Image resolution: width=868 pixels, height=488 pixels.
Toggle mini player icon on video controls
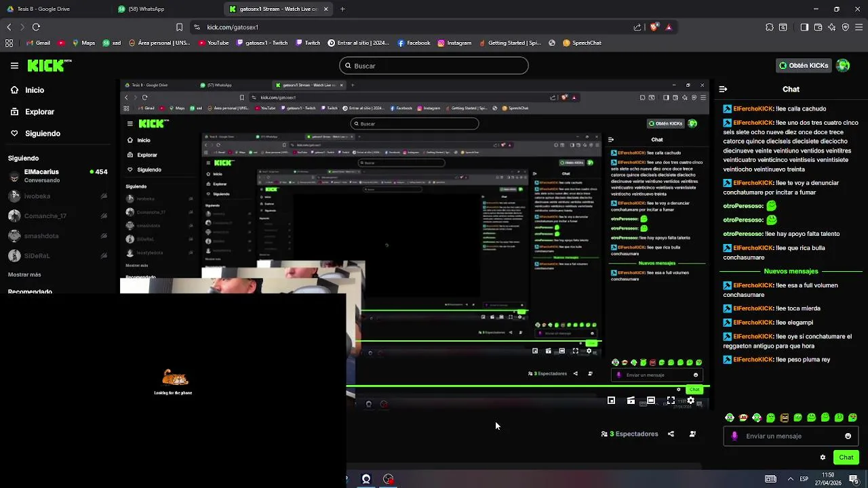pos(611,401)
